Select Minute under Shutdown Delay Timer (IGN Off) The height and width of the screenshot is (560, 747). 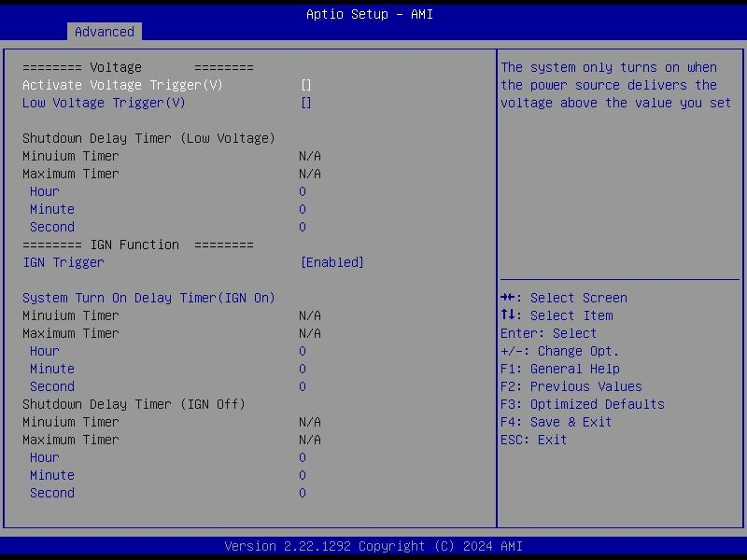[52, 475]
